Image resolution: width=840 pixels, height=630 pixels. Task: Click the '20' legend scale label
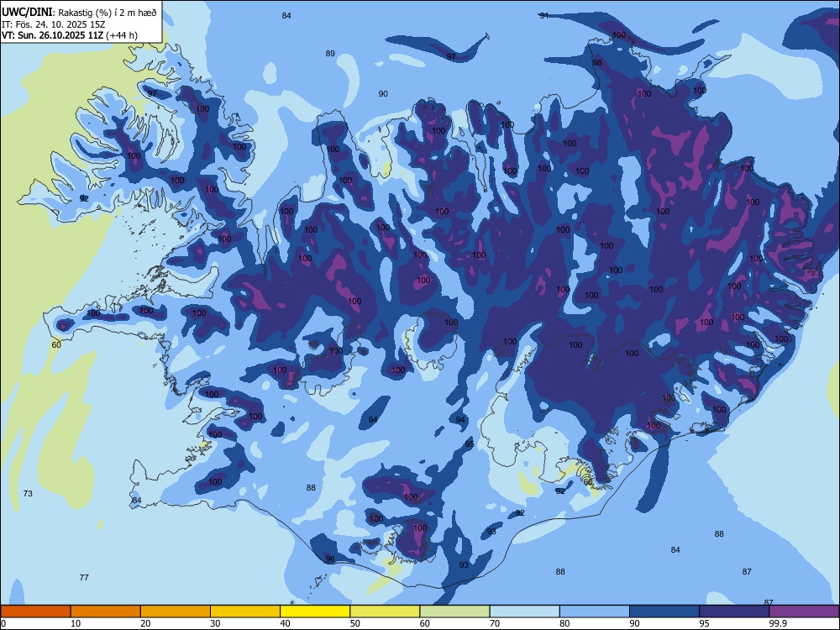pos(145,623)
